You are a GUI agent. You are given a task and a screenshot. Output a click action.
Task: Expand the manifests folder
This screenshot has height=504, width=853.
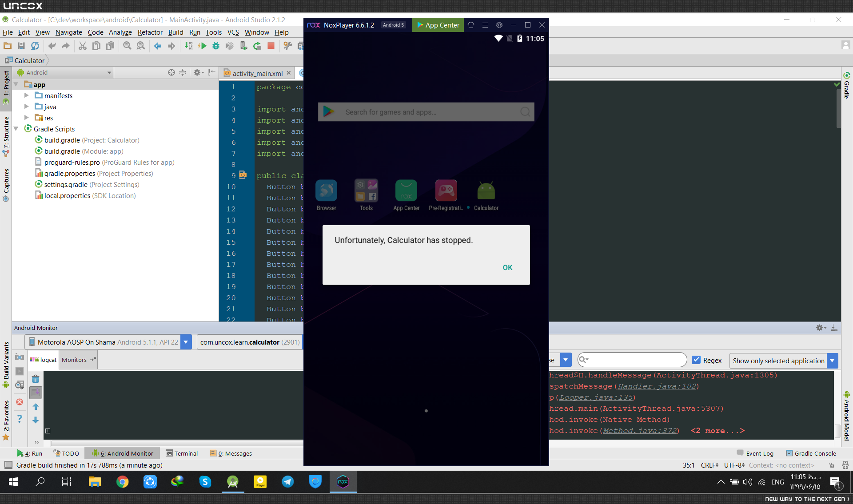click(x=26, y=95)
